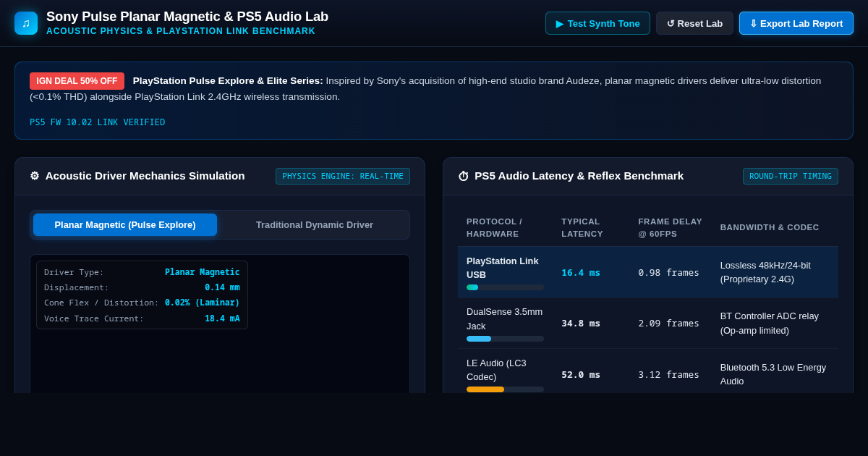Click the Acoustic Physics & PlayStation Link subtitle

click(181, 31)
